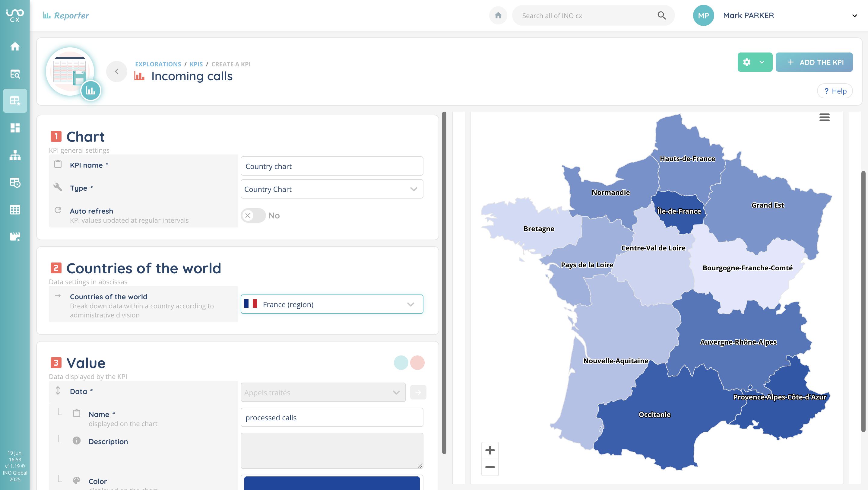The height and width of the screenshot is (490, 868).
Task: Toggle the Auto refresh switch
Action: (x=253, y=215)
